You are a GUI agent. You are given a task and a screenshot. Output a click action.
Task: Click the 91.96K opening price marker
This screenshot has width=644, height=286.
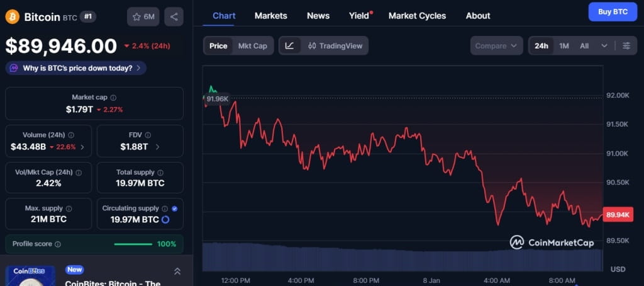click(217, 99)
